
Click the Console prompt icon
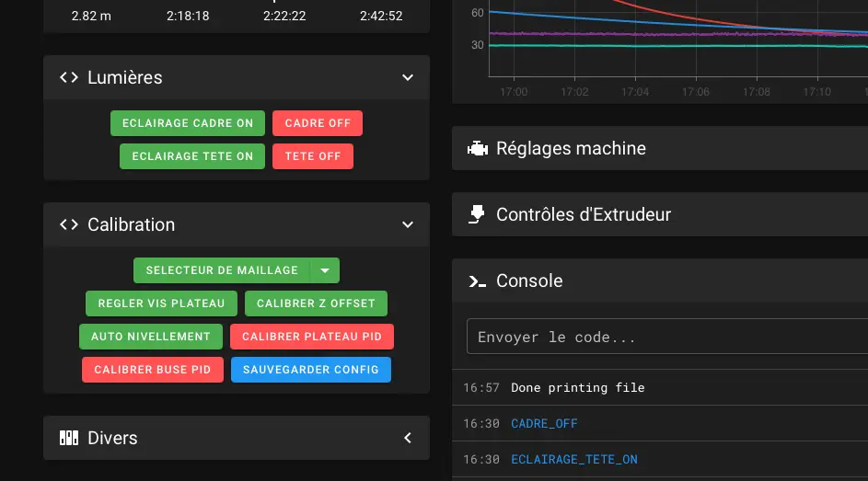[477, 281]
